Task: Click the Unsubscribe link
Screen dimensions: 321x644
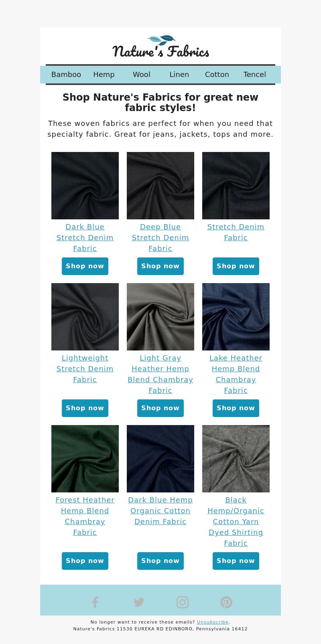Action: 213,622
